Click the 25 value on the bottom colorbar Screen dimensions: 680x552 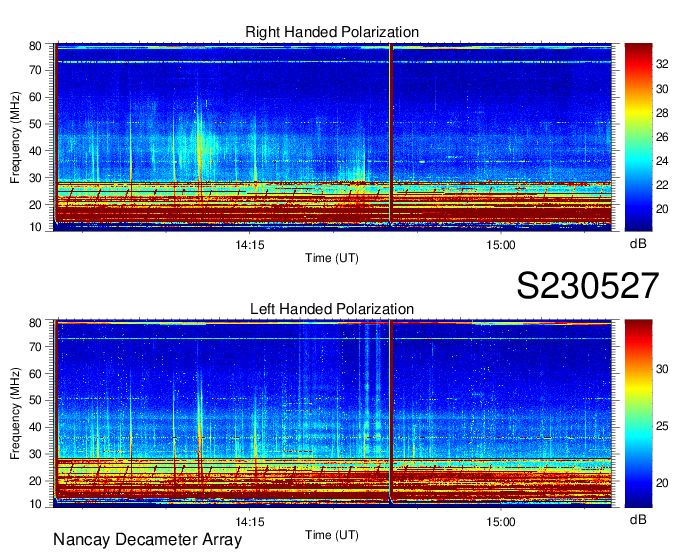pyautogui.click(x=662, y=426)
